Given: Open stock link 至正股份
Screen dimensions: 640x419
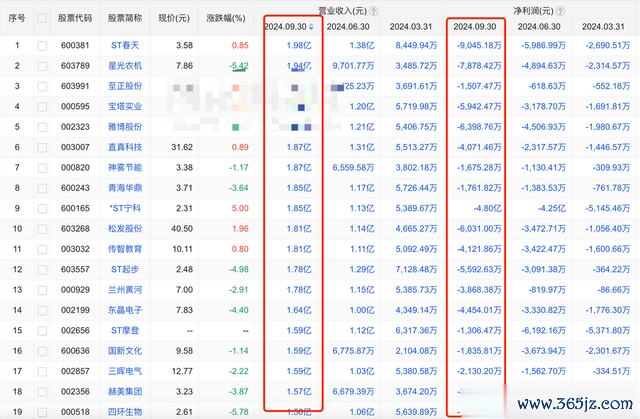Looking at the screenshot, I should 125,86.
